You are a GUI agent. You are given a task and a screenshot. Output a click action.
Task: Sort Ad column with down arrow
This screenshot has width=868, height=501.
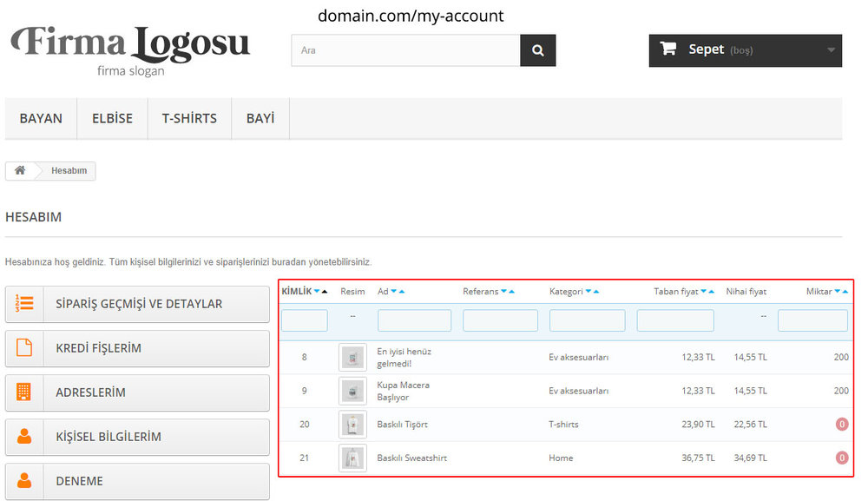[393, 291]
